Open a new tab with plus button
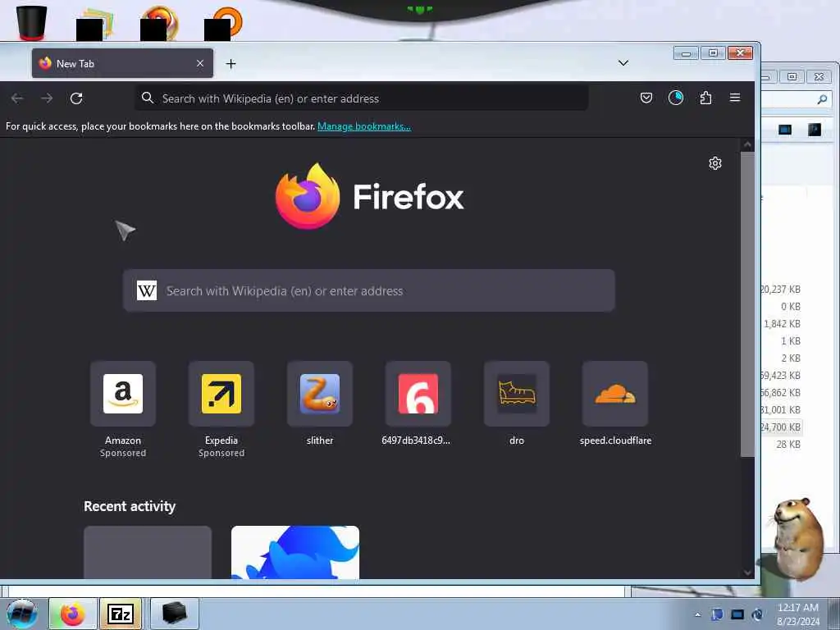 (231, 64)
